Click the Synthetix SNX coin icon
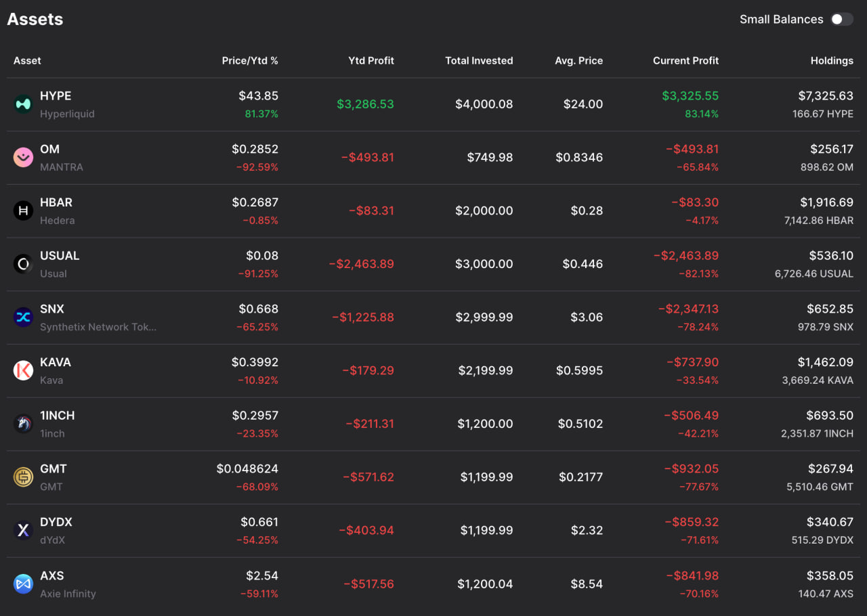Image resolution: width=867 pixels, height=616 pixels. (23, 317)
